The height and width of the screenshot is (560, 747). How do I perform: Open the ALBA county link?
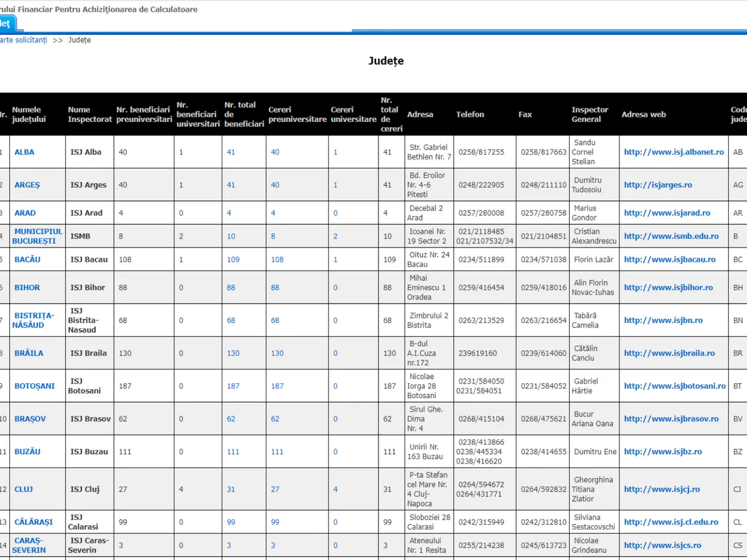point(24,152)
